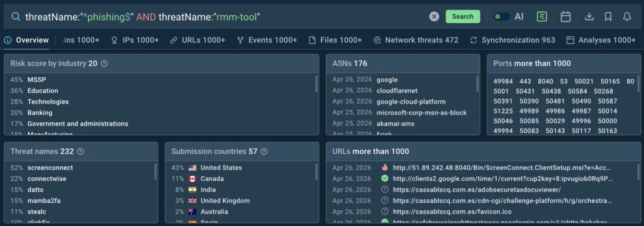Open the adobsecuretaxdocuviewer URL

[477, 190]
